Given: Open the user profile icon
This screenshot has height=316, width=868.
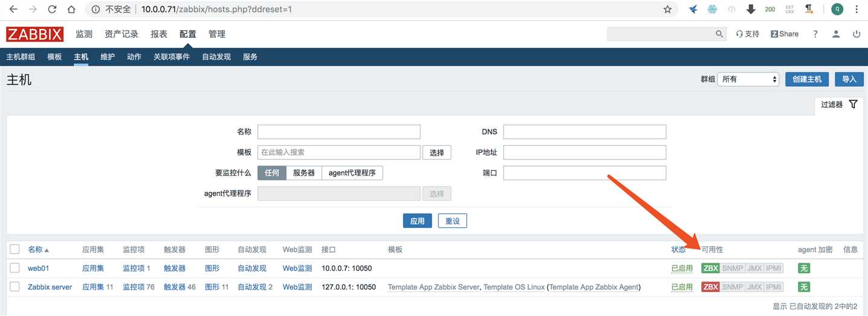Looking at the screenshot, I should point(836,34).
